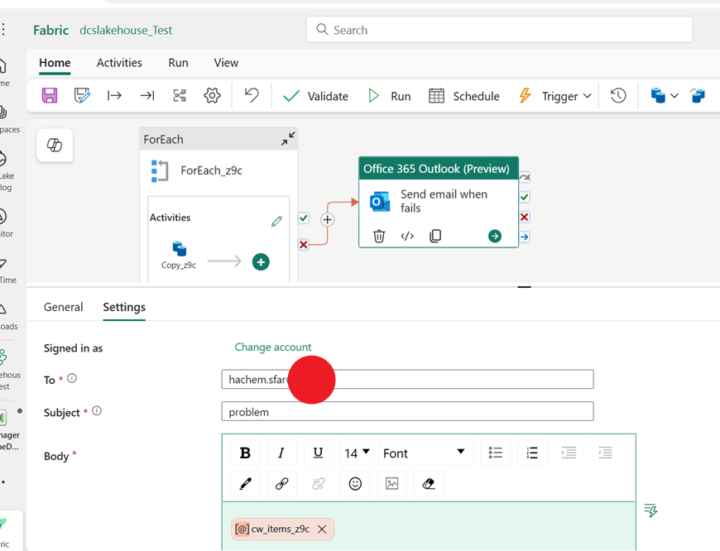The width and height of the screenshot is (720, 551).
Task: Click the export arrow-to-bar toolbar icon
Action: tap(147, 96)
